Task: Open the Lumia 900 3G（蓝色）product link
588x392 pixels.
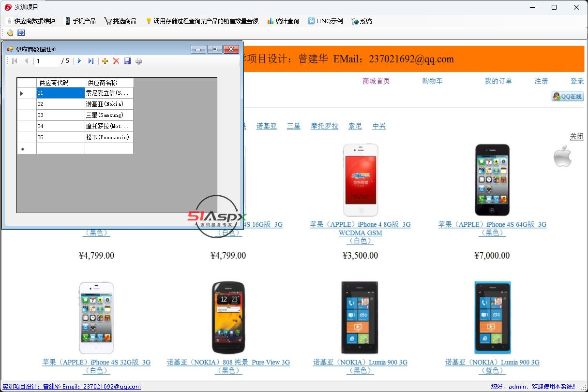Action: tap(492, 366)
